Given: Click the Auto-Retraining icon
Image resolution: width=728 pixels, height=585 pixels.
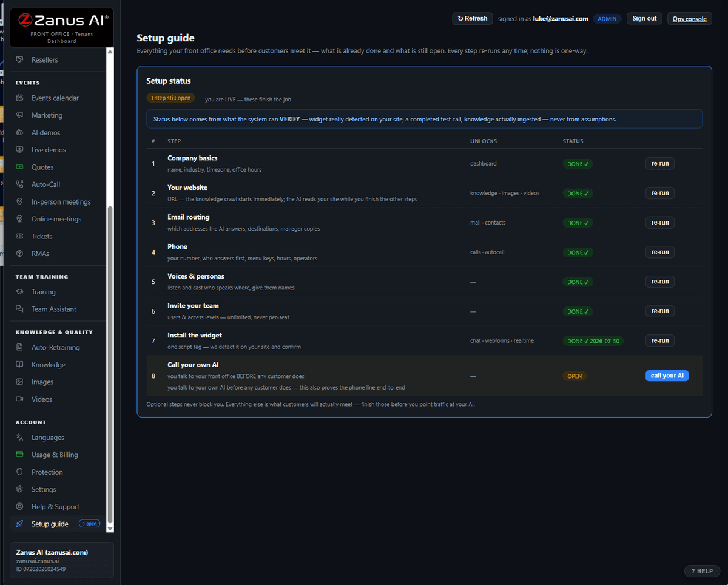Looking at the screenshot, I should pos(20,347).
